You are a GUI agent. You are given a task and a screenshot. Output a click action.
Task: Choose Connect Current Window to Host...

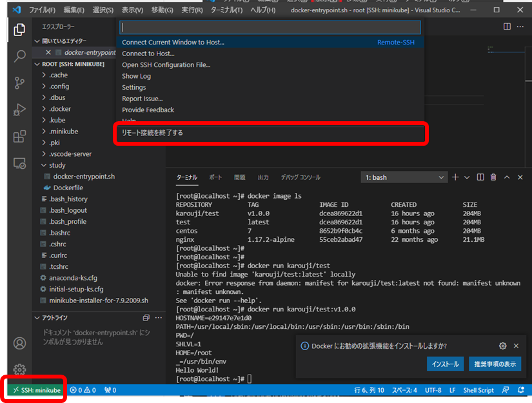[271, 42]
